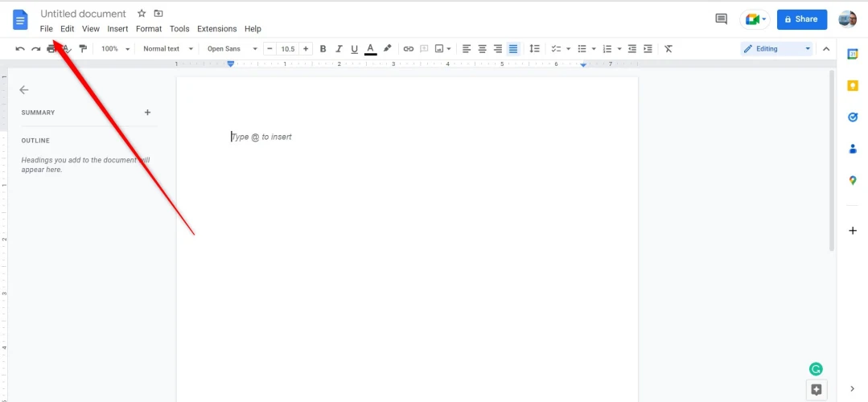Open the Extensions menu
The width and height of the screenshot is (868, 402).
[x=217, y=29]
